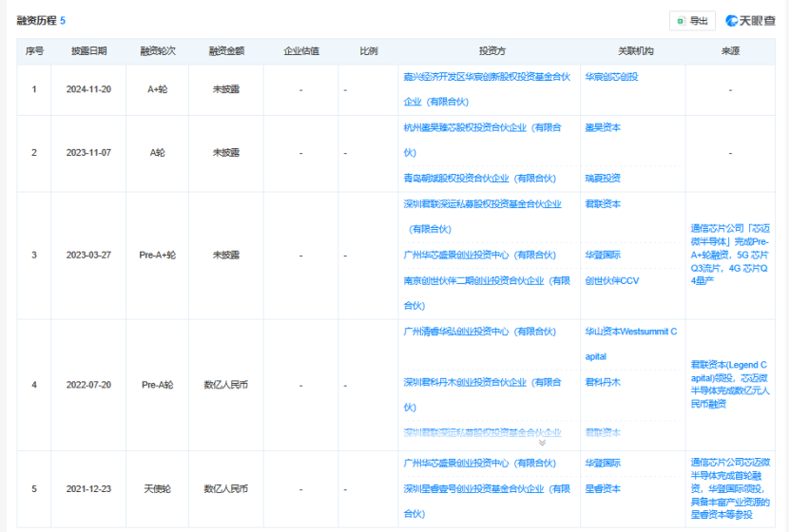790x532 pixels.
Task: Open related institution 星睿资本
Action: [603, 488]
